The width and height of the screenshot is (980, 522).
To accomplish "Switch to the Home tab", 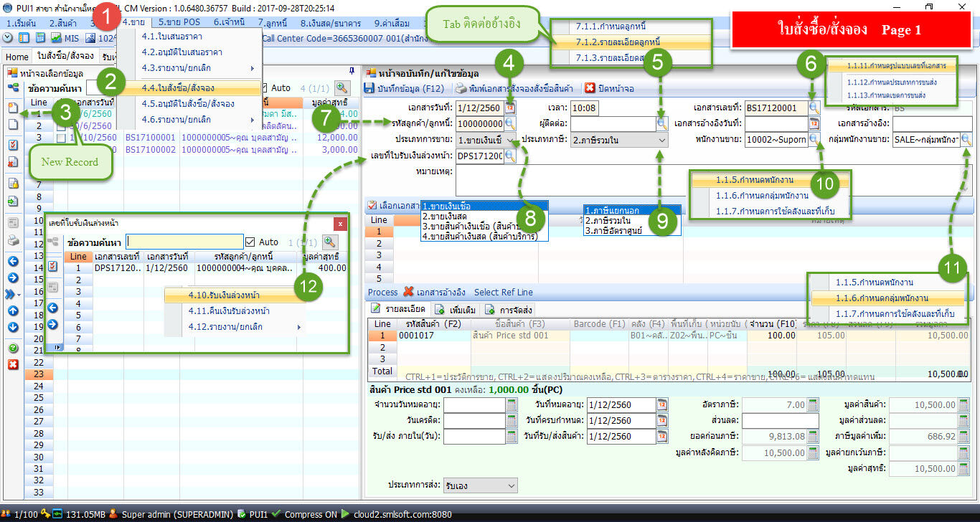I will click(x=17, y=56).
